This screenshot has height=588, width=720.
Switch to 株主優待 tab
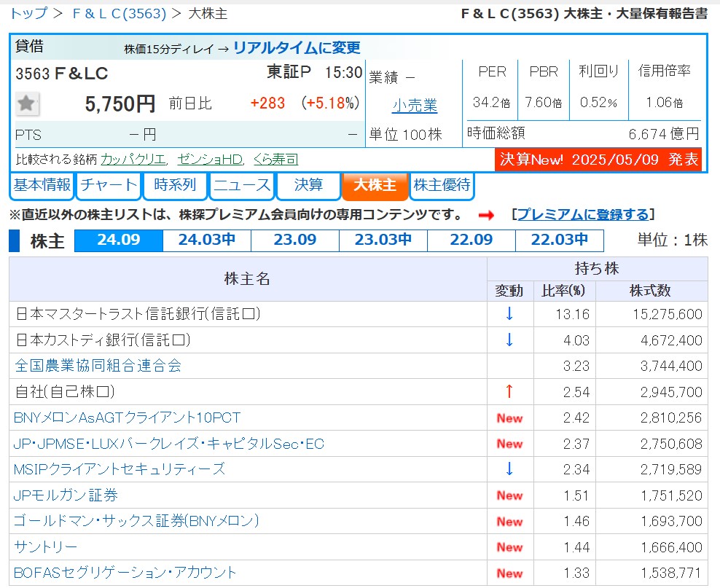click(x=442, y=185)
